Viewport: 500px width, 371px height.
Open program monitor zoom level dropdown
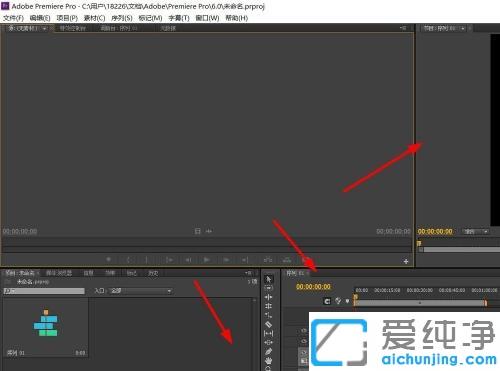476,231
